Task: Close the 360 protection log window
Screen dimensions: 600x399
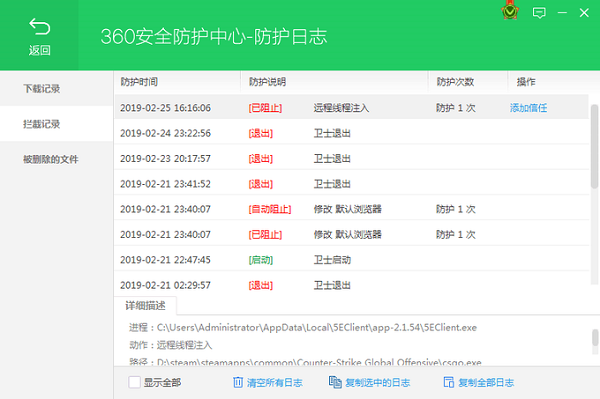Action: click(x=584, y=13)
